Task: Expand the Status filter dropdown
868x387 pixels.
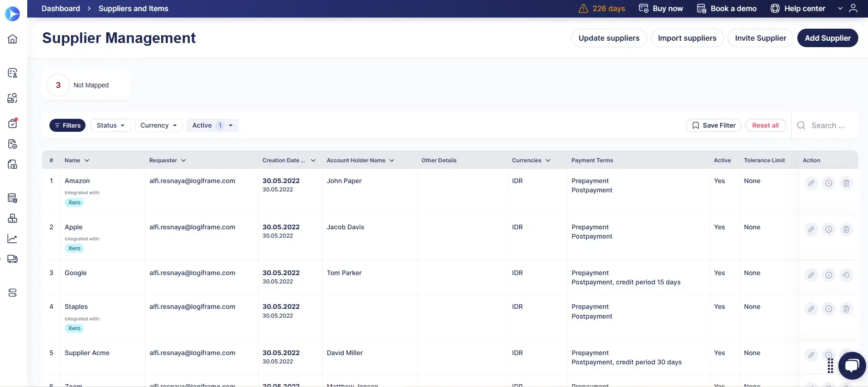Action: tap(111, 125)
